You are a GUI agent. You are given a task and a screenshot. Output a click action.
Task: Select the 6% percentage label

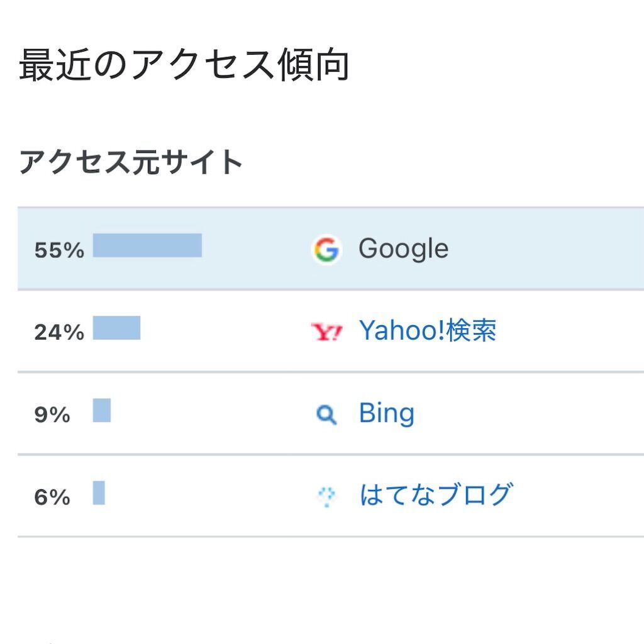52,497
